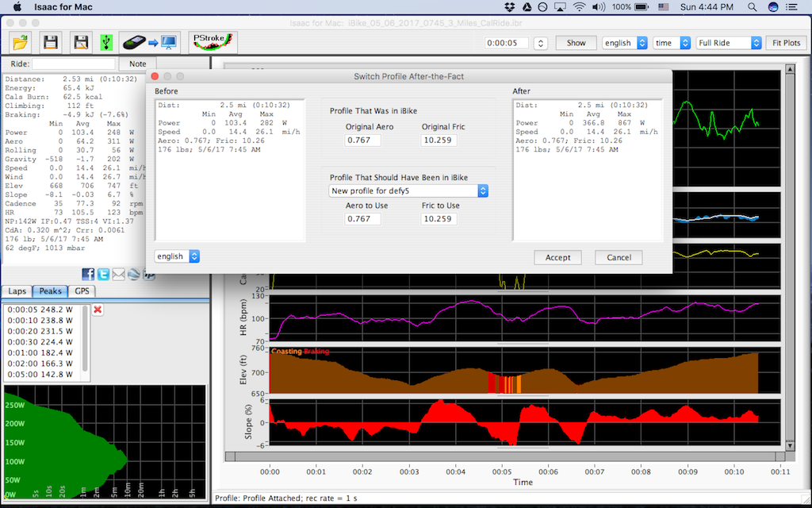The image size is (812, 508).
Task: Switch to the Laps tab
Action: pyautogui.click(x=17, y=291)
